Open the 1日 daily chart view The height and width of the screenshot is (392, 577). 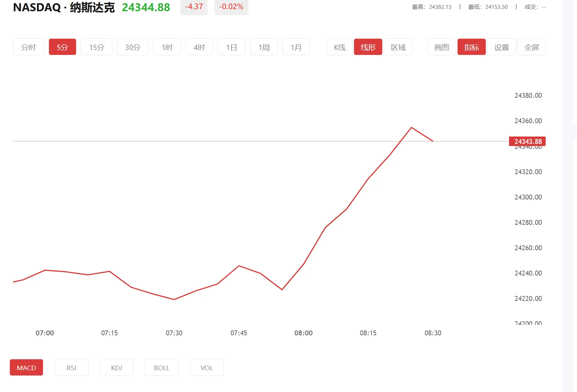(x=231, y=47)
